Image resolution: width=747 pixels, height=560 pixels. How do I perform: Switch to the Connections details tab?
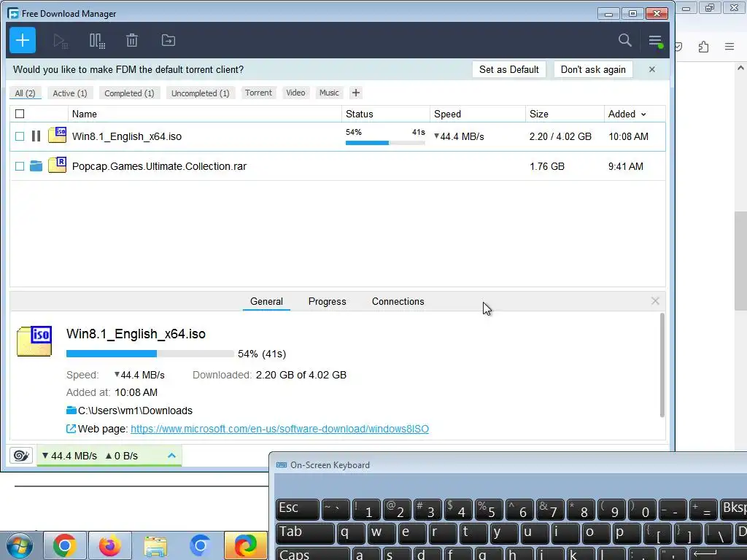[x=398, y=301]
